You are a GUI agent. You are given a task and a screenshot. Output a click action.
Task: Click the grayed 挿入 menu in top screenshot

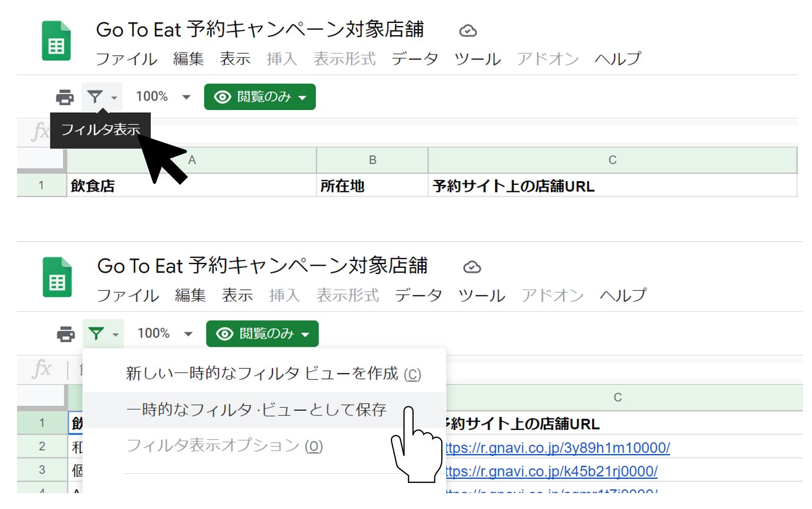coord(282,58)
